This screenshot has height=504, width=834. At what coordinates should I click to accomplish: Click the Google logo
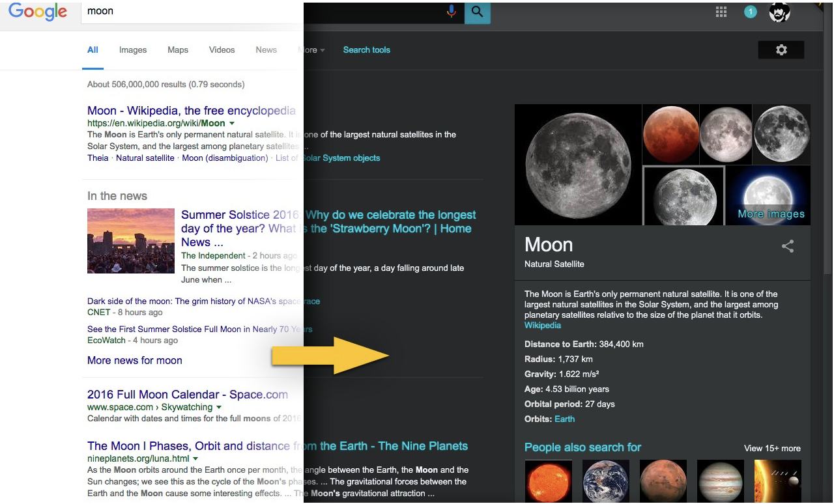tap(37, 11)
